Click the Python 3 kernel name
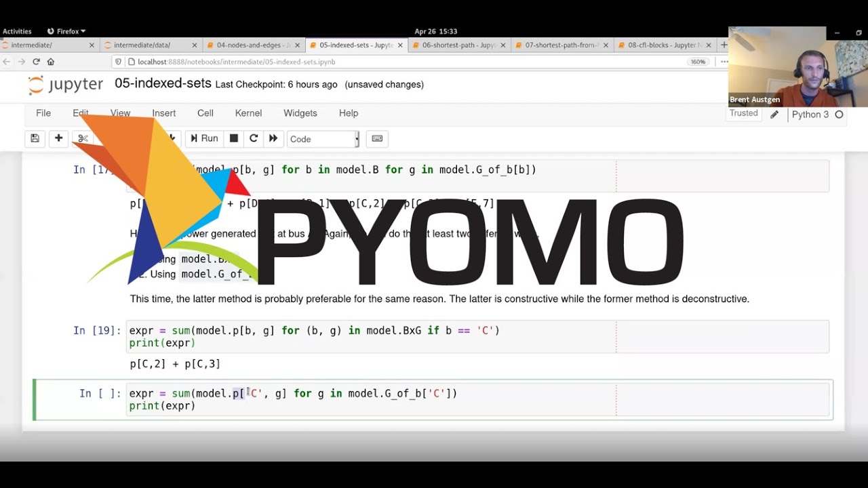This screenshot has height=488, width=868. (x=810, y=115)
